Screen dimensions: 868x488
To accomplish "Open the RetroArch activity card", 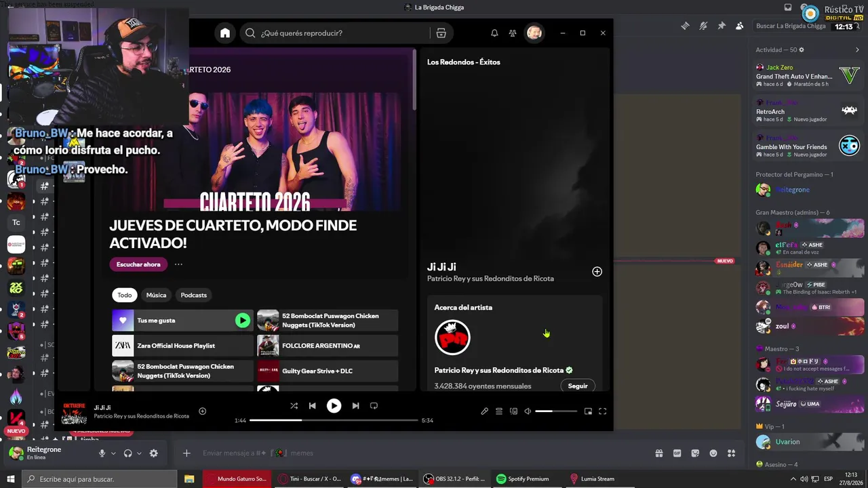I will (x=808, y=110).
